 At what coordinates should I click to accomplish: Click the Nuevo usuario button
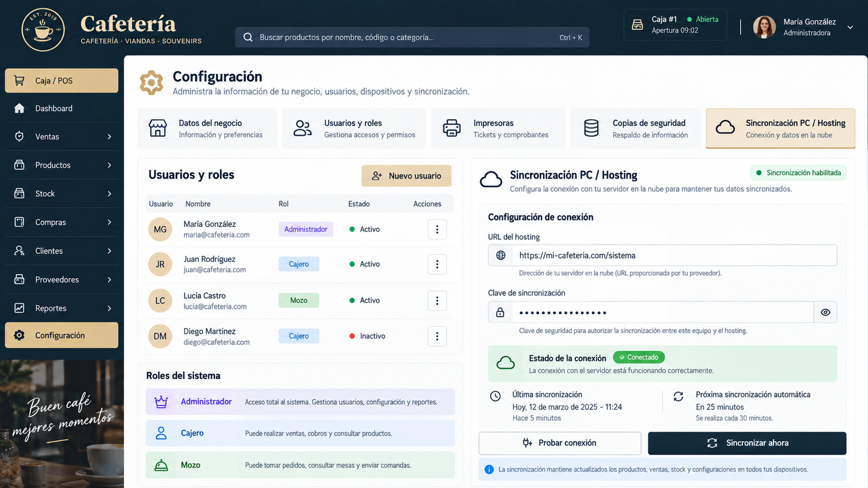click(x=406, y=176)
